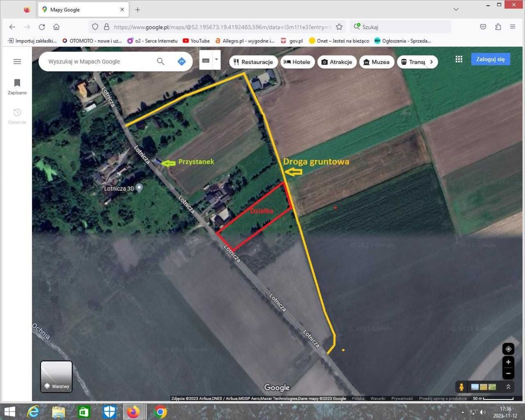Image resolution: width=525 pixels, height=420 pixels.
Task: Click the browser back arrow
Action: pyautogui.click(x=12, y=27)
